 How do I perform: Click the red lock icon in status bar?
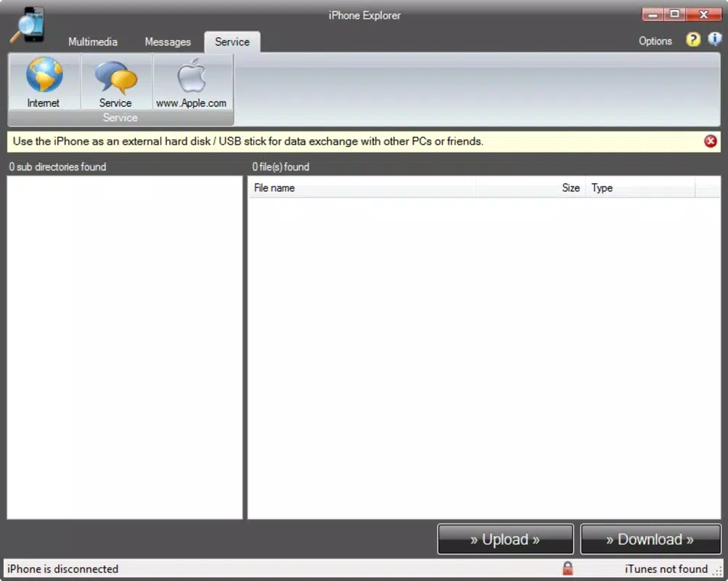[x=568, y=568]
